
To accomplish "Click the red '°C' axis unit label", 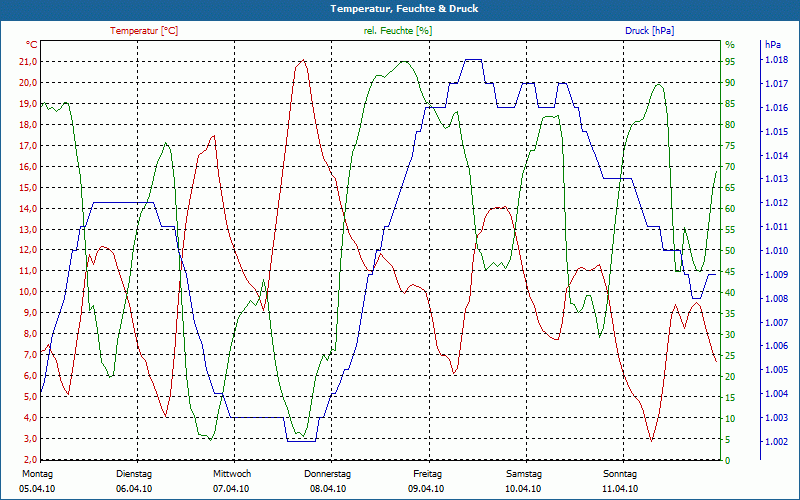I will [32, 45].
